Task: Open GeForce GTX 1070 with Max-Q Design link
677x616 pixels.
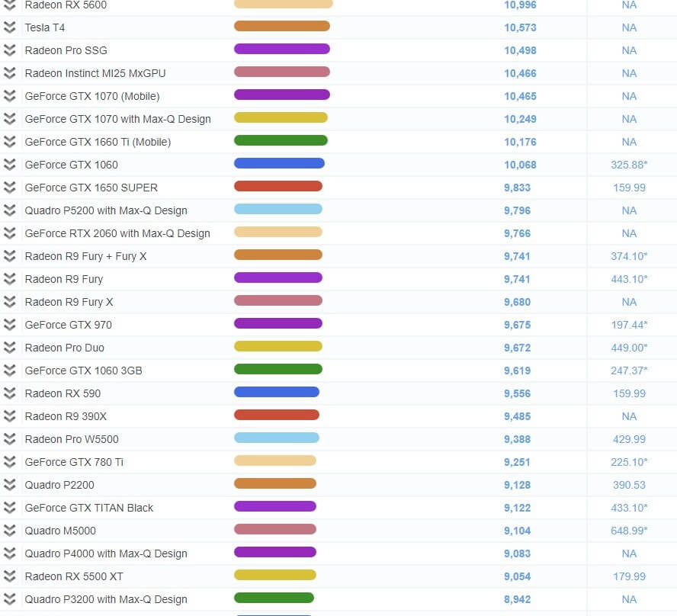Action: point(118,119)
